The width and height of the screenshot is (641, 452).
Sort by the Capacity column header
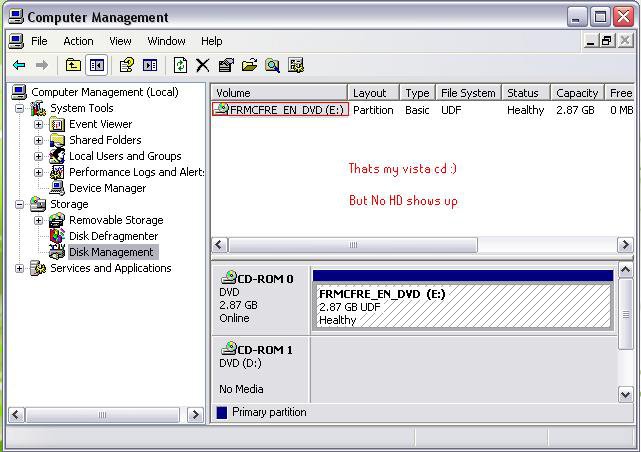pyautogui.click(x=577, y=93)
